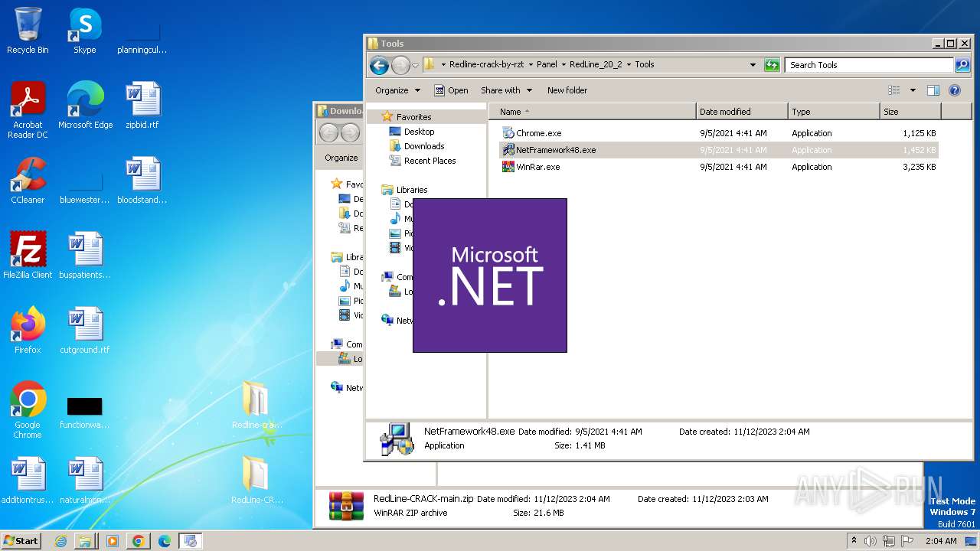Open Acrobat Reader DC shortcut

click(28, 111)
